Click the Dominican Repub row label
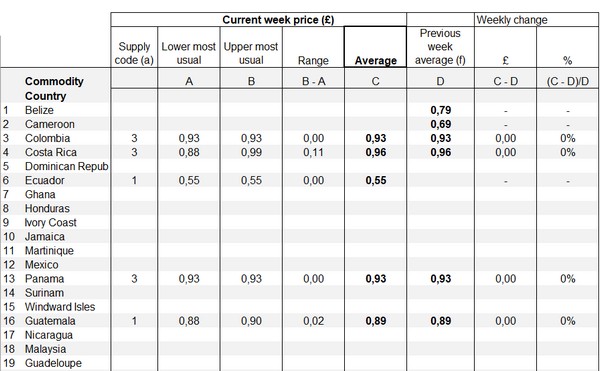The width and height of the screenshot is (600, 371). point(67,166)
